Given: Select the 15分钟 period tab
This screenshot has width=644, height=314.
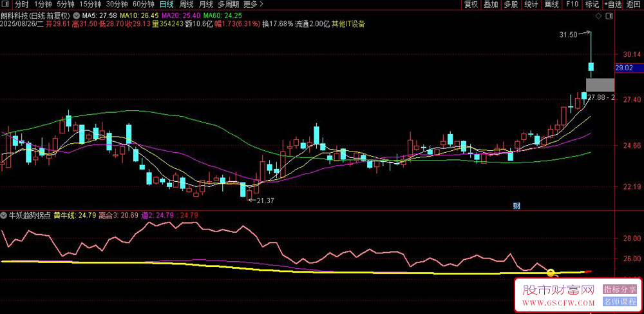Looking at the screenshot, I should coord(90,5).
